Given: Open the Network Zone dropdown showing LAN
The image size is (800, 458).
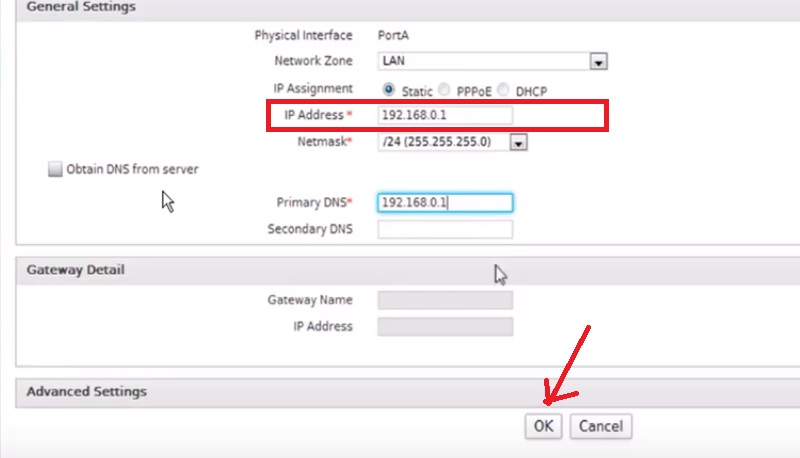Looking at the screenshot, I should pyautogui.click(x=598, y=62).
